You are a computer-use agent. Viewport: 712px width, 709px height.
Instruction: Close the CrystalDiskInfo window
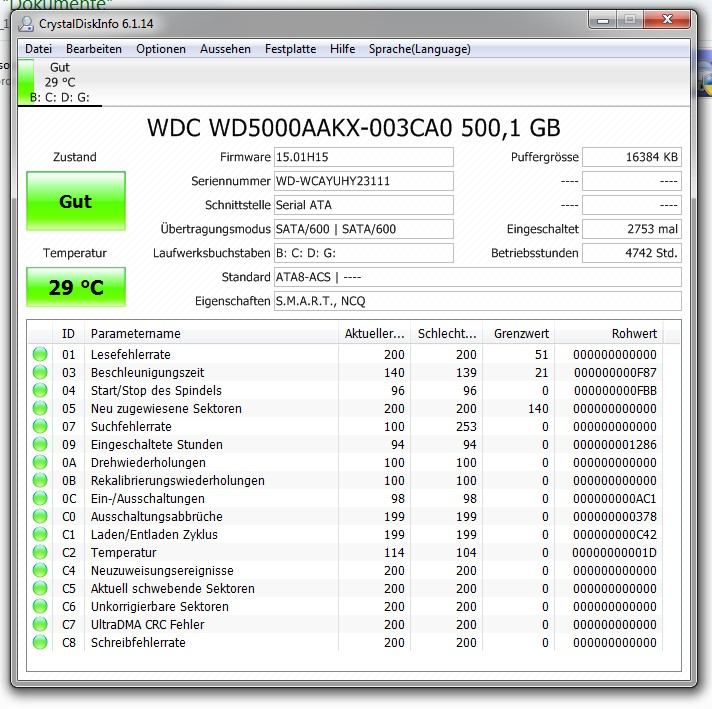click(x=667, y=20)
